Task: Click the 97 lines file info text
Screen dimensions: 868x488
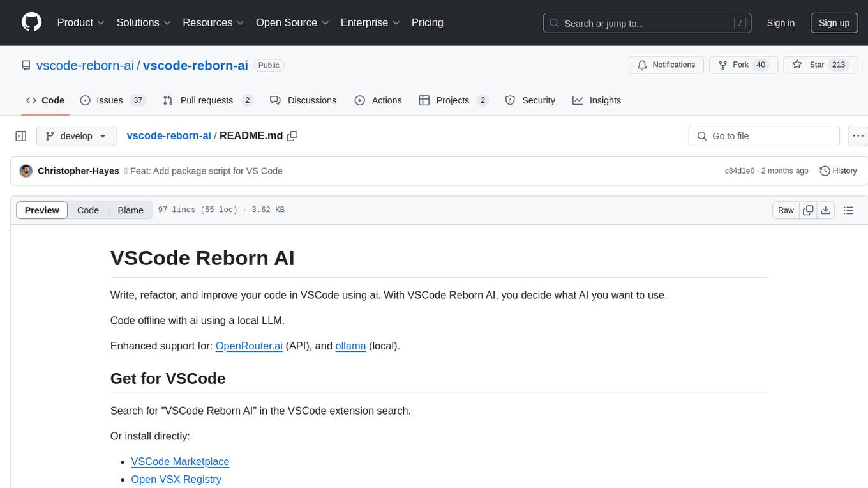Action: click(x=221, y=210)
